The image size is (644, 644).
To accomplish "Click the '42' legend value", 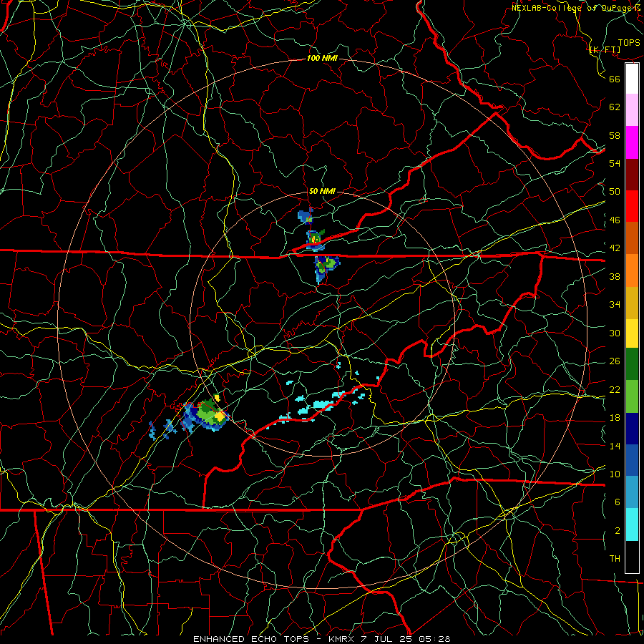I will [x=615, y=248].
